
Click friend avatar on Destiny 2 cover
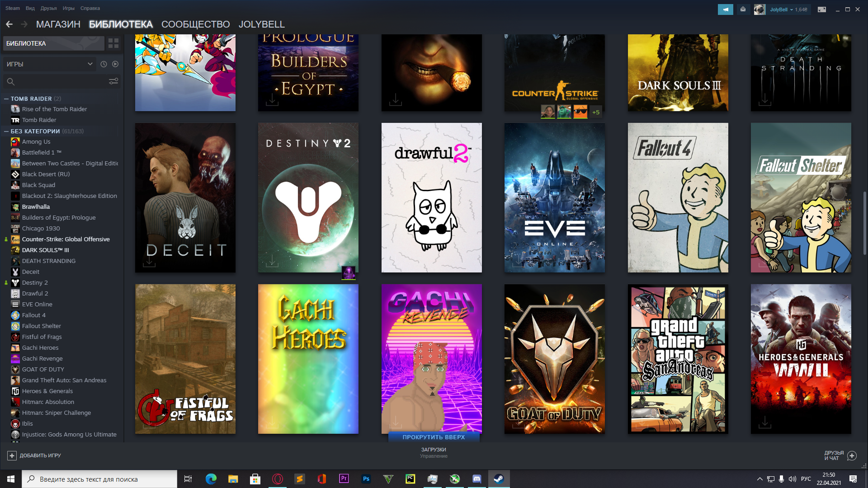[x=348, y=273]
